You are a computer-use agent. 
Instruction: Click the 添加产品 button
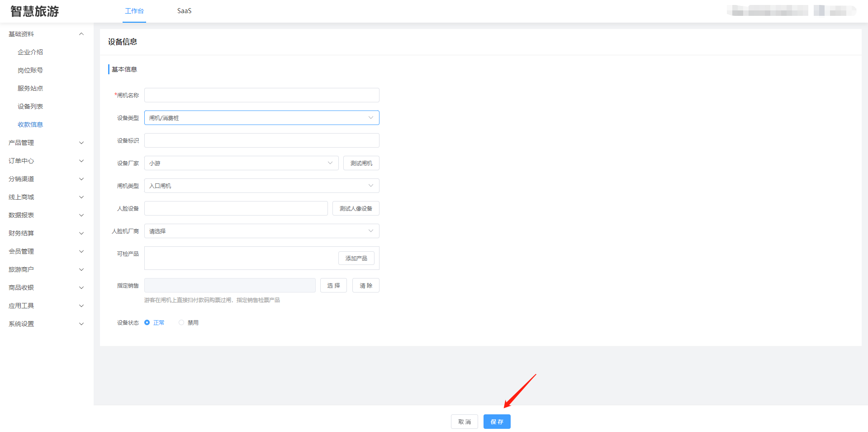coord(356,258)
